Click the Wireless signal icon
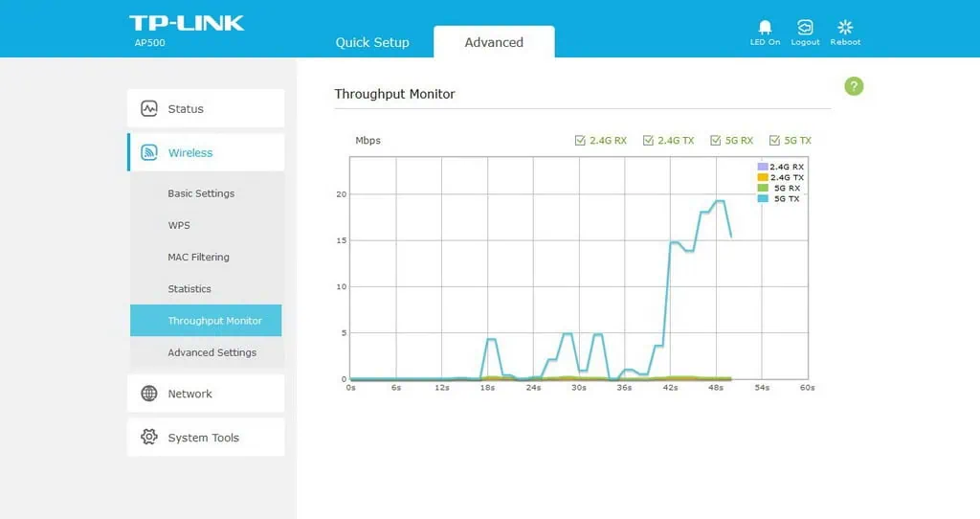Screen dimensions: 980x519 [149, 152]
